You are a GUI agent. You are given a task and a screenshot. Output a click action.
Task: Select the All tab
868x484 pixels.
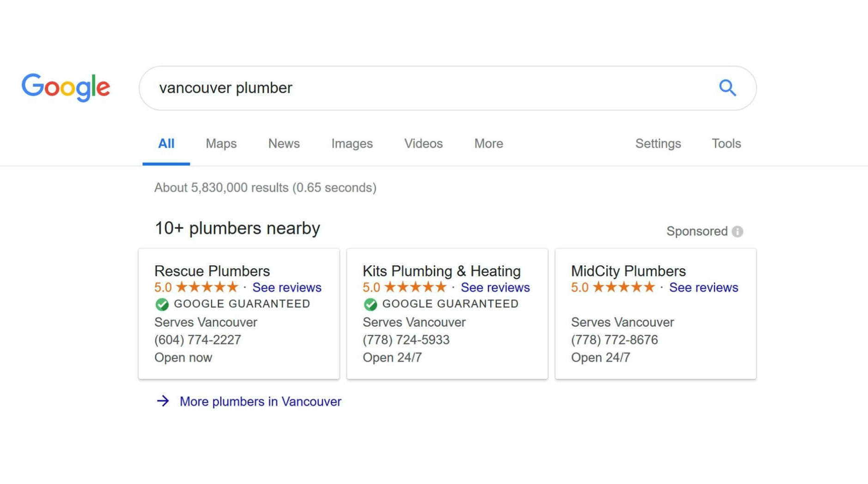pos(166,144)
